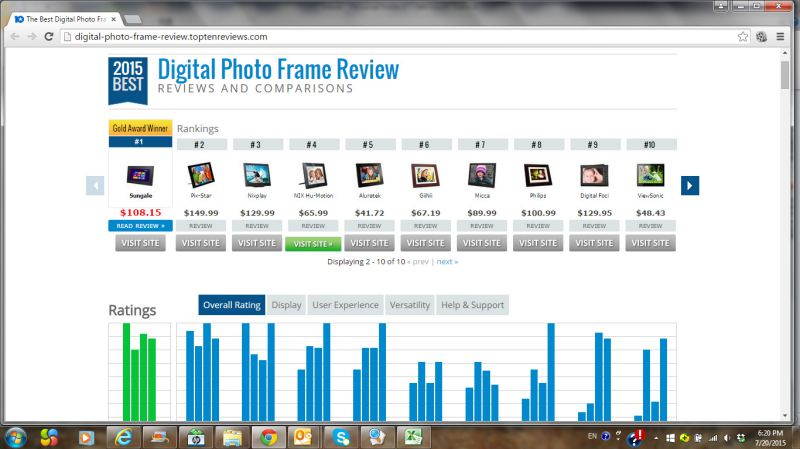
Task: Switch to the Help & Support tab
Action: (x=473, y=305)
